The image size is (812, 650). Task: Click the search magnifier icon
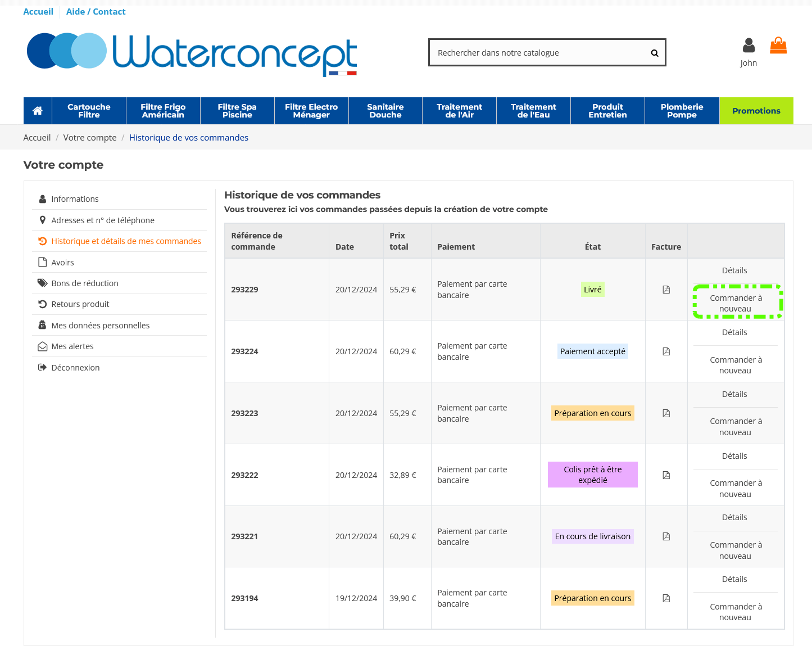click(655, 53)
